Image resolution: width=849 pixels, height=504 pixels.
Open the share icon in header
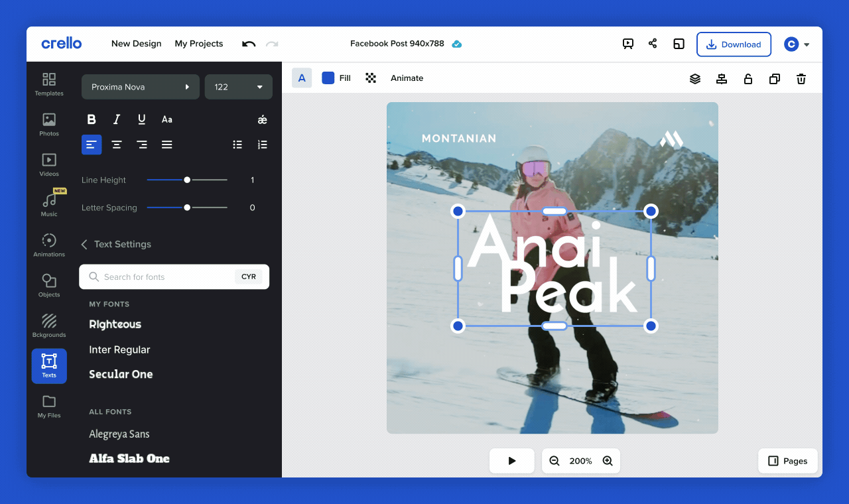point(653,44)
